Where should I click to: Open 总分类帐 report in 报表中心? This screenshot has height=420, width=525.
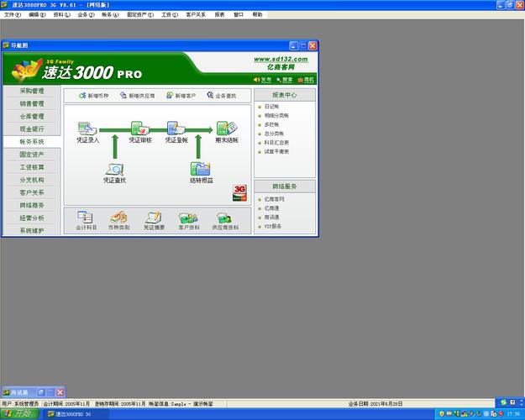point(274,134)
